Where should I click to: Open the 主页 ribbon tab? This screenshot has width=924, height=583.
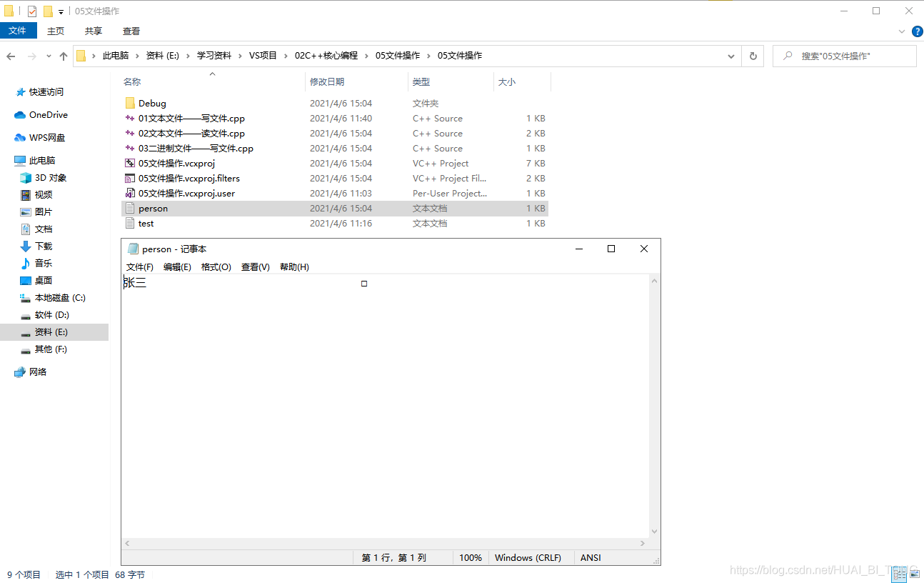56,31
